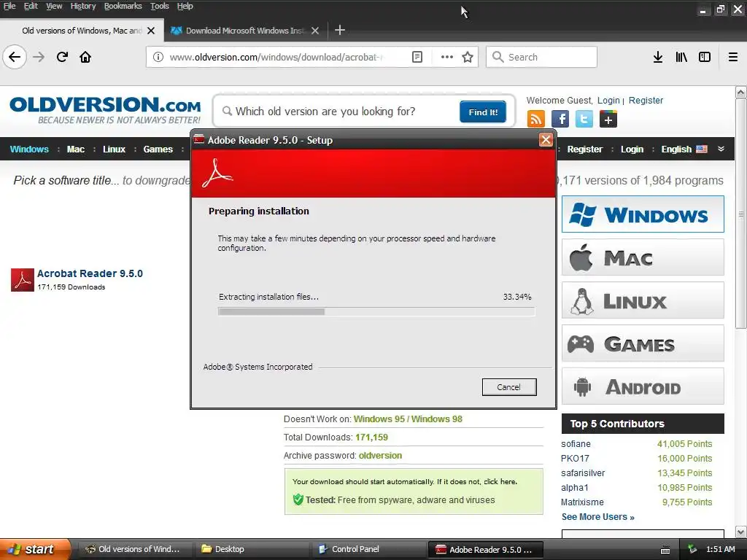Show site information icon in address bar
747x560 pixels.
158,57
